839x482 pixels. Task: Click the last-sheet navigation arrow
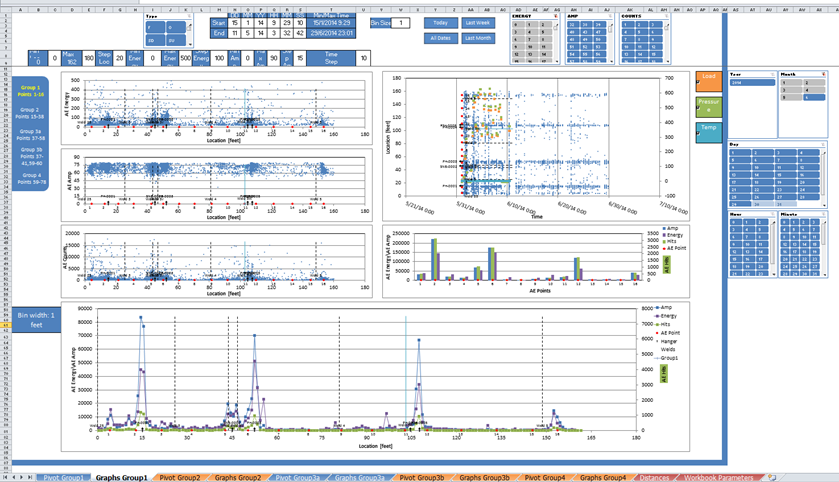(29, 477)
